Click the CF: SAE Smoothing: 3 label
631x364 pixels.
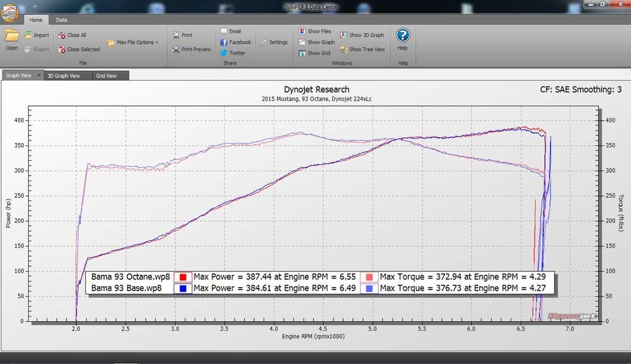[580, 89]
